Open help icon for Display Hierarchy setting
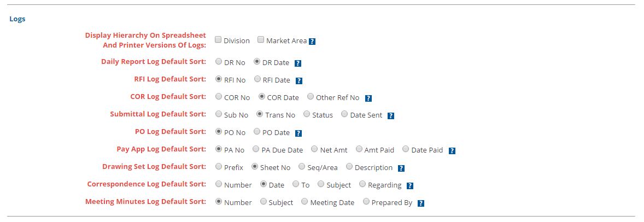Screen dimensions: 644x222 312,41
